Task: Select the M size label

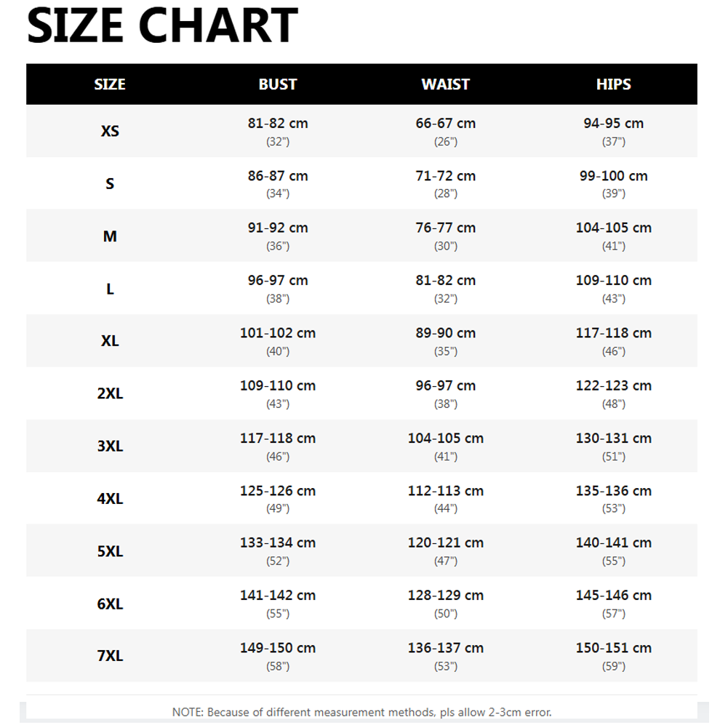Action: pyautogui.click(x=110, y=236)
